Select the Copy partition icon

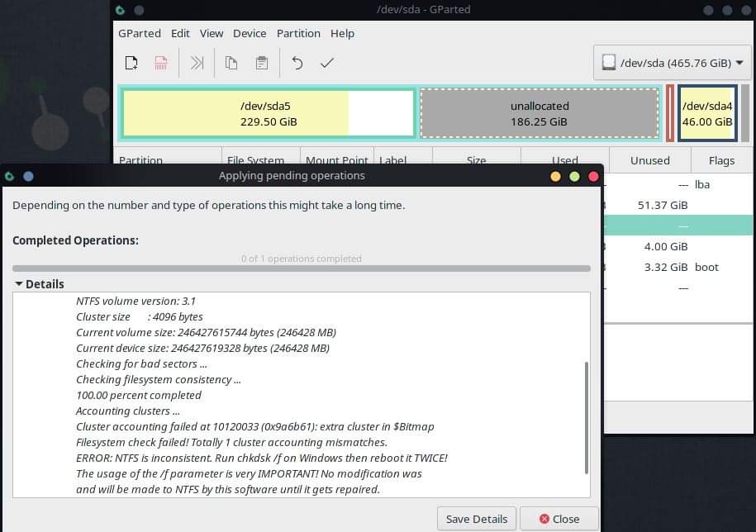click(x=231, y=62)
